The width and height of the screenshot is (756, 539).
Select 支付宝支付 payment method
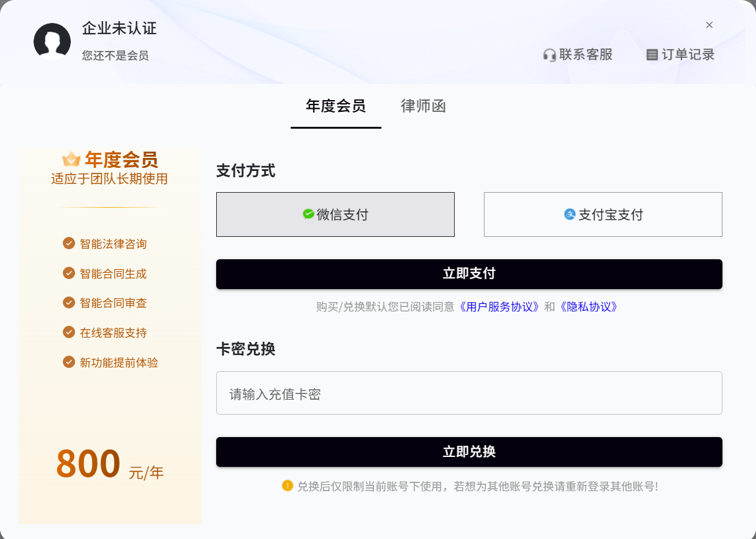[x=603, y=214]
